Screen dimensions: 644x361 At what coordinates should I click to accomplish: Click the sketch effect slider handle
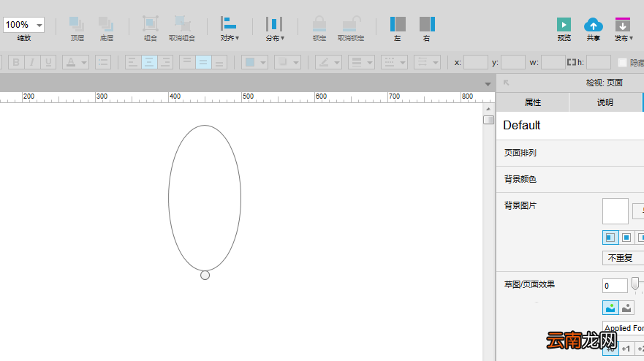click(635, 284)
